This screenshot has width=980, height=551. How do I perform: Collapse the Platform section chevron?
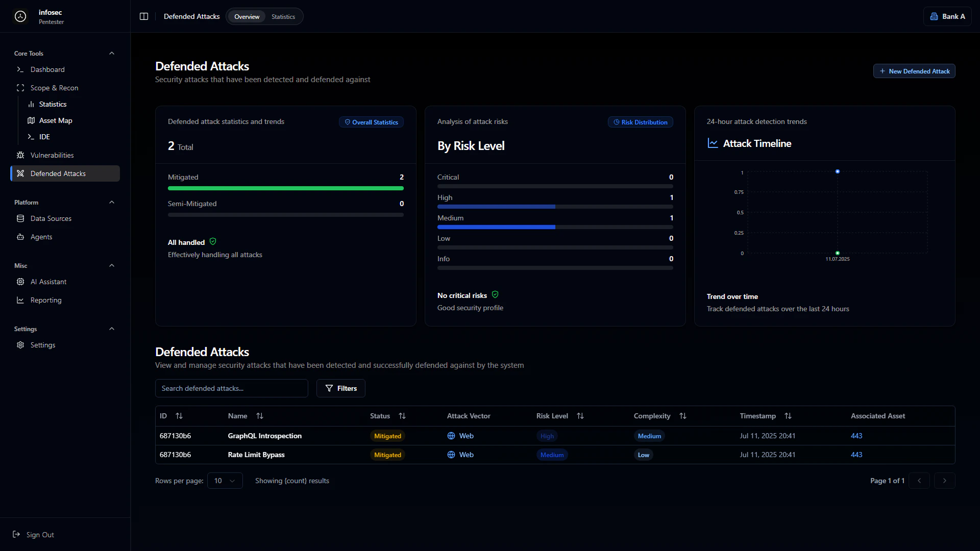[112, 202]
